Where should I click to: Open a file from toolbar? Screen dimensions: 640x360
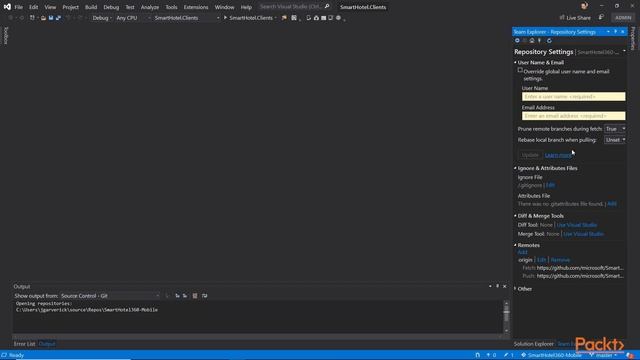(43, 18)
